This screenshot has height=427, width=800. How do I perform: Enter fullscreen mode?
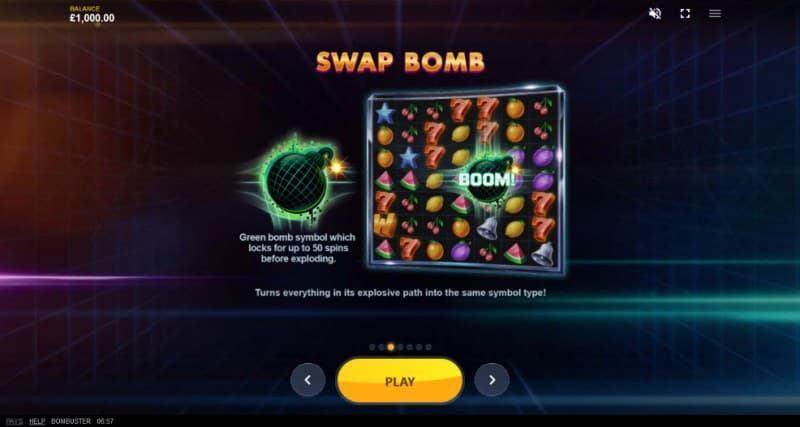685,14
